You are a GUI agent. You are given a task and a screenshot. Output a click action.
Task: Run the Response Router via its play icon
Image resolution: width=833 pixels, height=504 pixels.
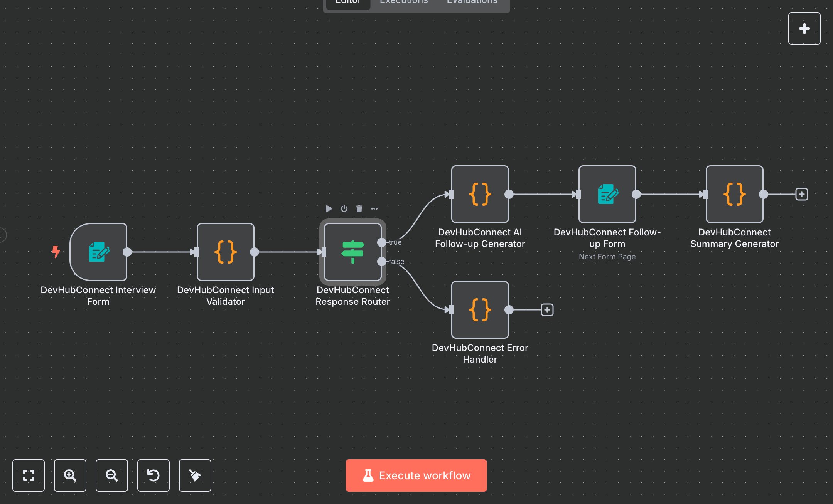tap(329, 208)
